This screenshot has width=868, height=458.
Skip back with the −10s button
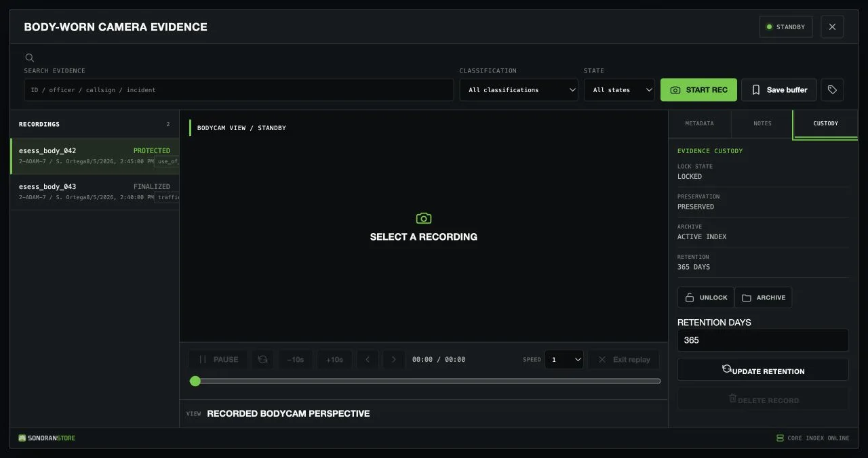pyautogui.click(x=295, y=360)
